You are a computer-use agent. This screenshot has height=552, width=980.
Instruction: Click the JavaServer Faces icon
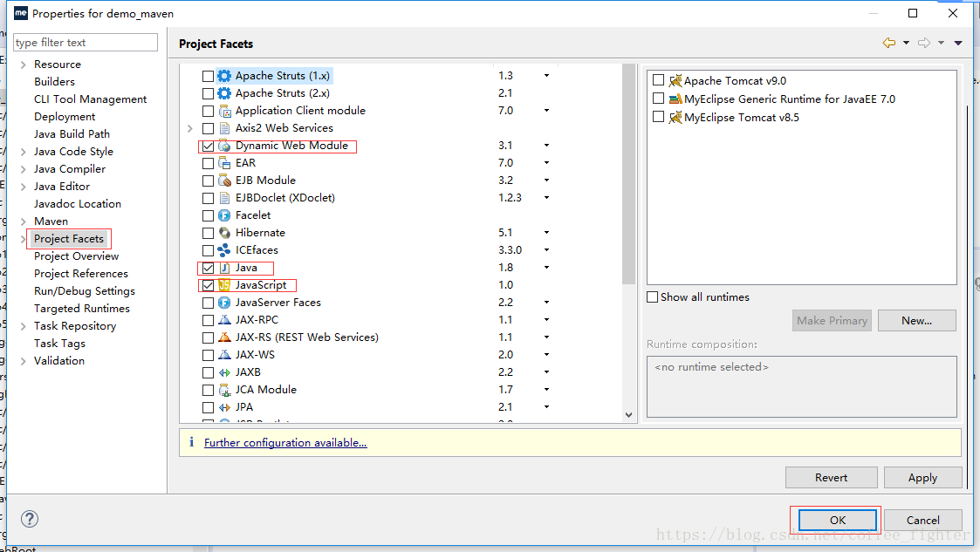click(x=224, y=303)
